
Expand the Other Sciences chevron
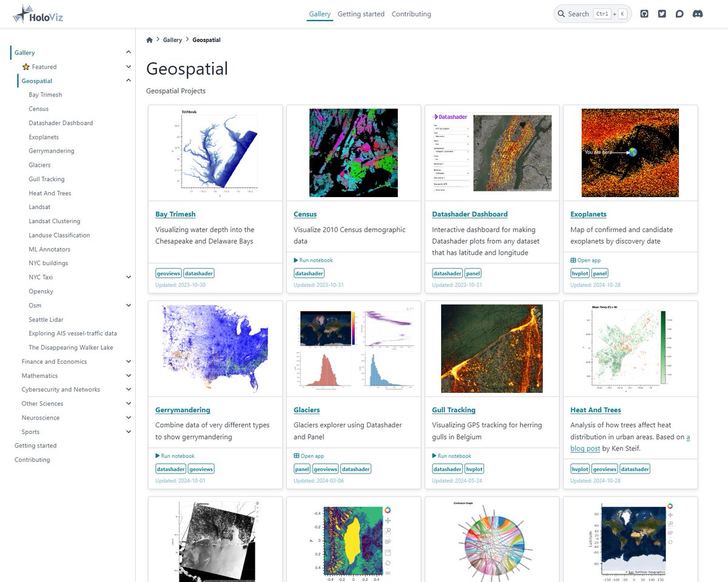128,404
